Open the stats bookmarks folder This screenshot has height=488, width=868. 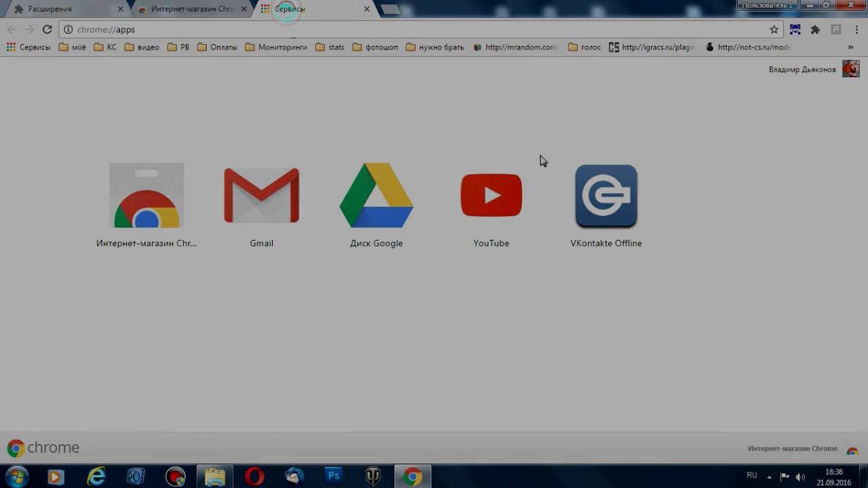[330, 47]
